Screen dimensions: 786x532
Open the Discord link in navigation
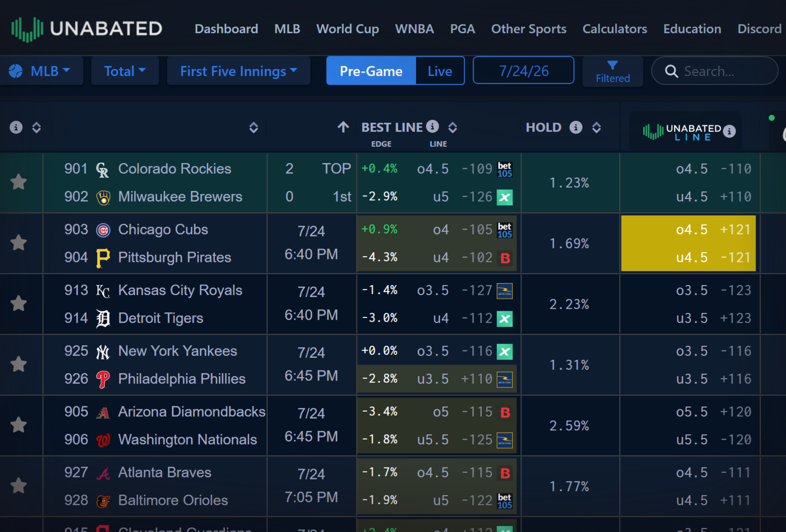(759, 29)
